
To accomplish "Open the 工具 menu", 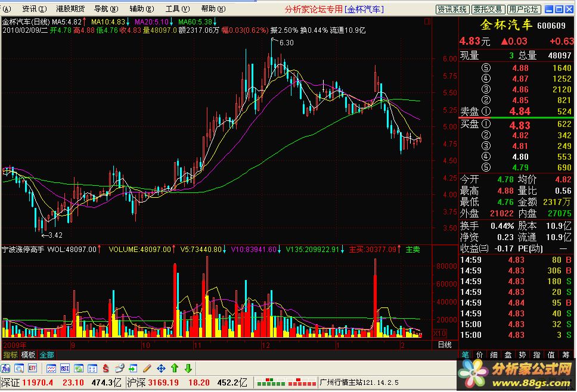I will (x=178, y=9).
